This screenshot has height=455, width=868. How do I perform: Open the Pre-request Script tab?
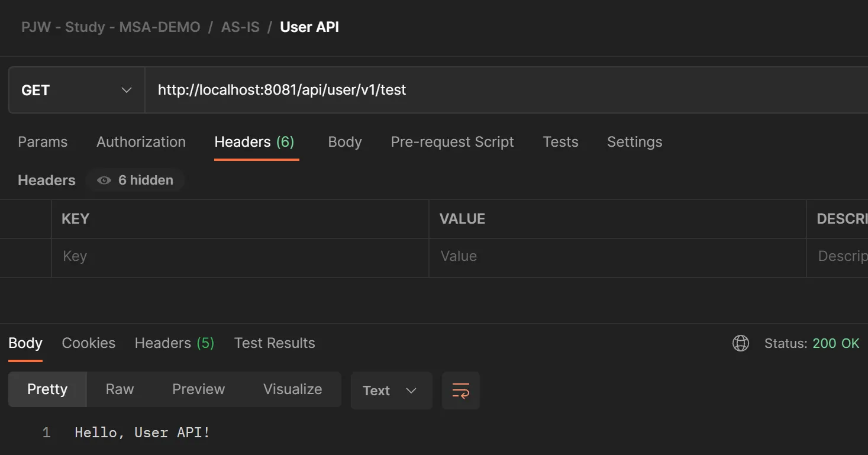(452, 142)
